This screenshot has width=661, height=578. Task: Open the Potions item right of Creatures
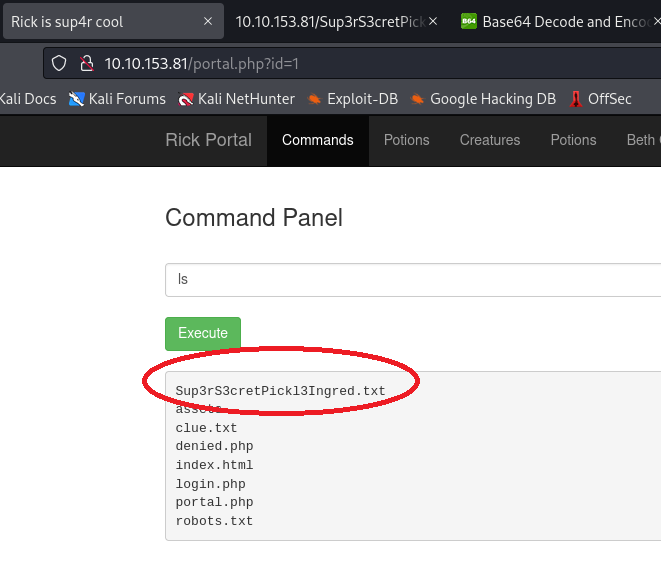coord(573,140)
